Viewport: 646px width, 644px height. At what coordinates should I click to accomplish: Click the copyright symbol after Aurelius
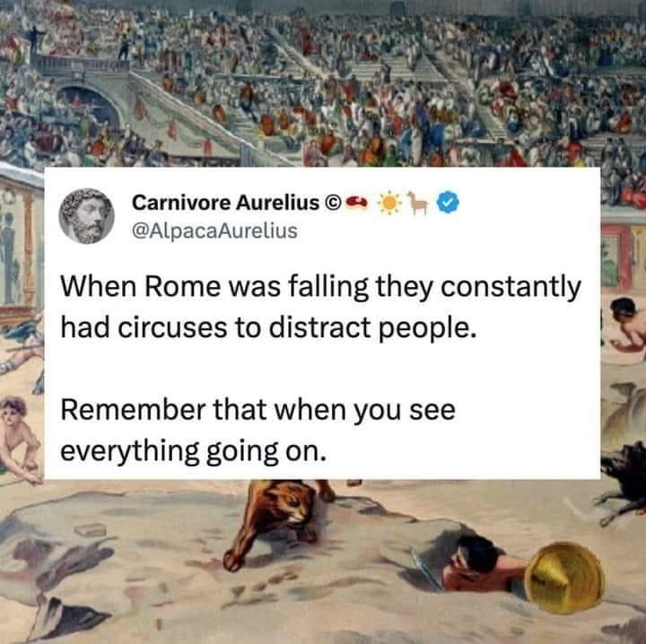tap(333, 203)
